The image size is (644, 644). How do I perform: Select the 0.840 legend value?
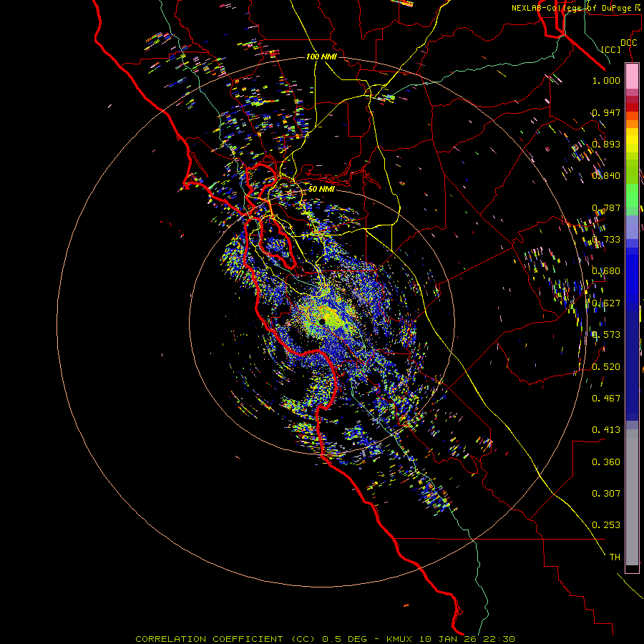coord(606,176)
